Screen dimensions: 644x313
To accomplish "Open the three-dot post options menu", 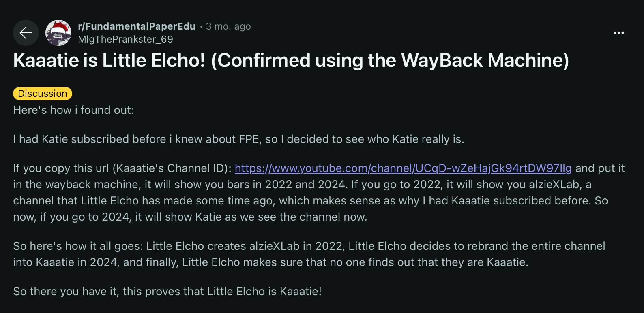I will point(618,33).
